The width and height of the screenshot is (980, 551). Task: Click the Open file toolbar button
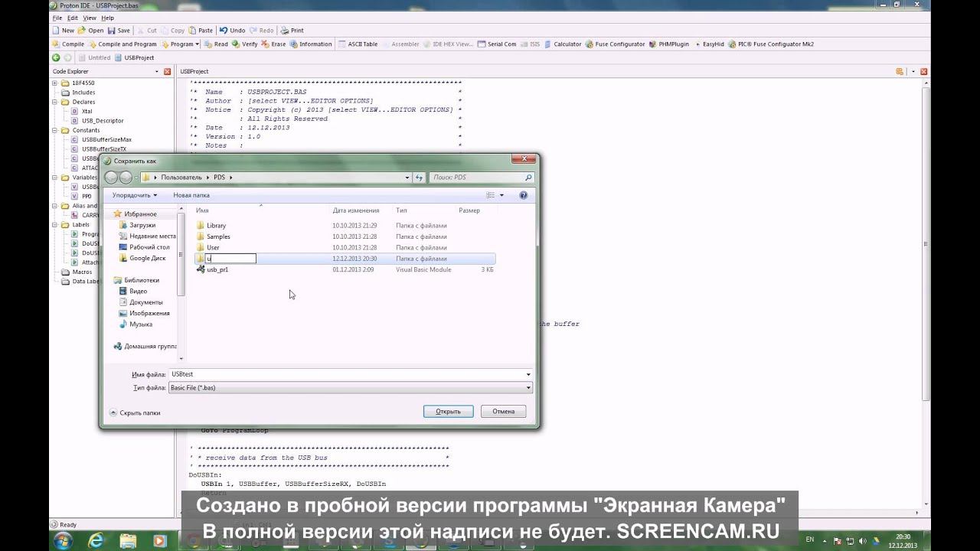(x=90, y=31)
